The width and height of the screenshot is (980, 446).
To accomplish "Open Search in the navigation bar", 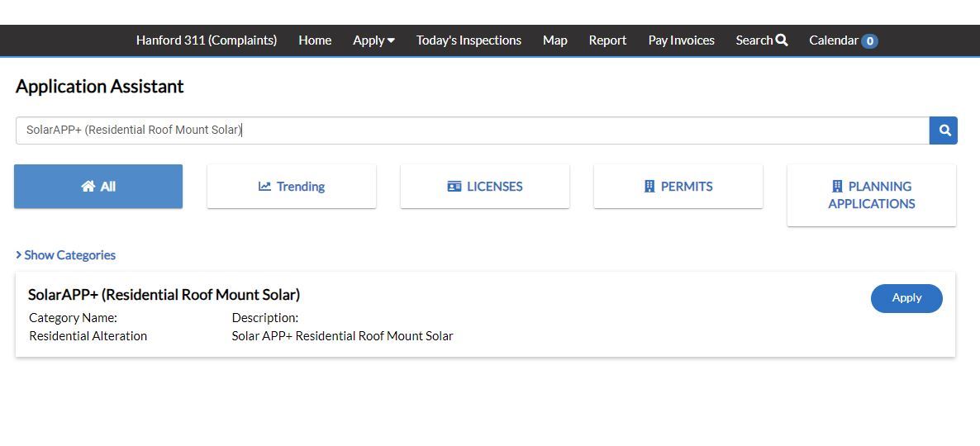I will (x=762, y=40).
